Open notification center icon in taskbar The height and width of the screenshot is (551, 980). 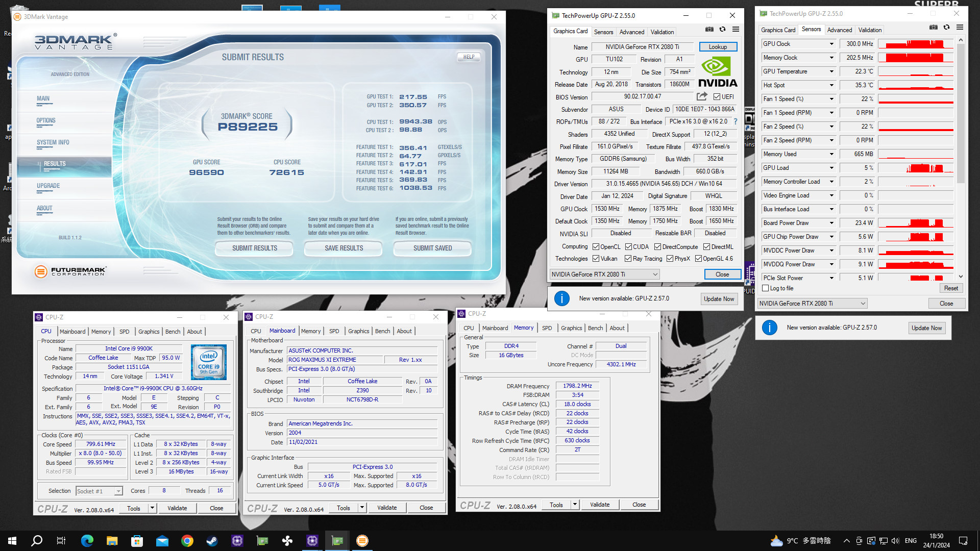pyautogui.click(x=963, y=541)
